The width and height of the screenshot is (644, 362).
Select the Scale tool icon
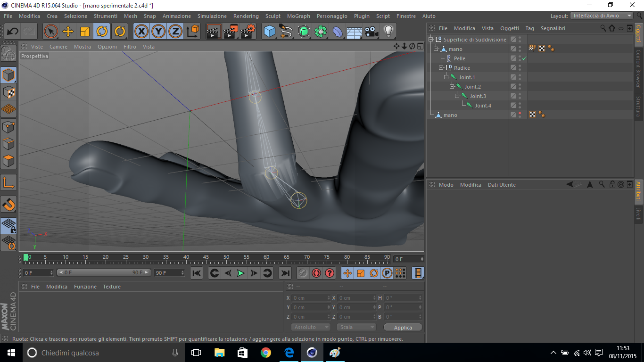click(x=85, y=32)
